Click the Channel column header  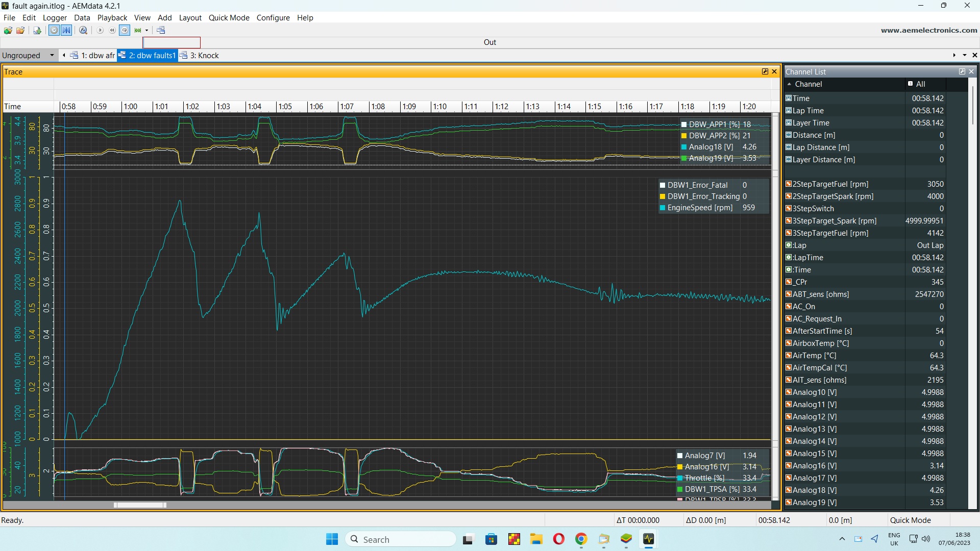point(808,84)
